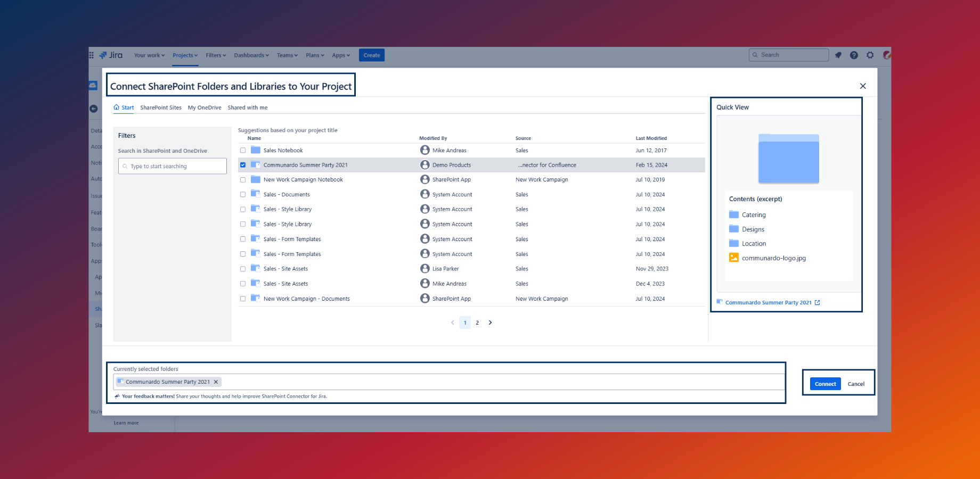
Task: Click the currently selected folders field
Action: tap(449, 382)
